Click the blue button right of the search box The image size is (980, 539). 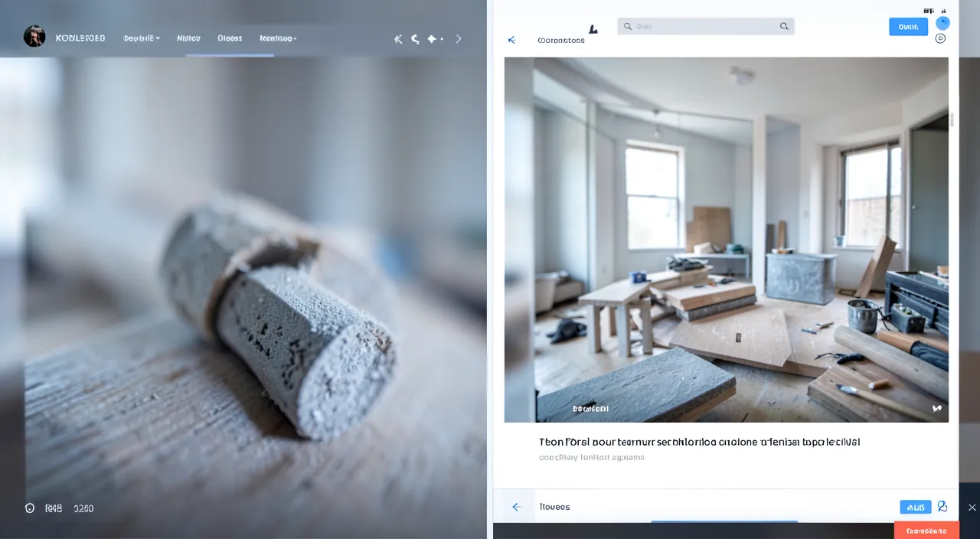tap(908, 26)
